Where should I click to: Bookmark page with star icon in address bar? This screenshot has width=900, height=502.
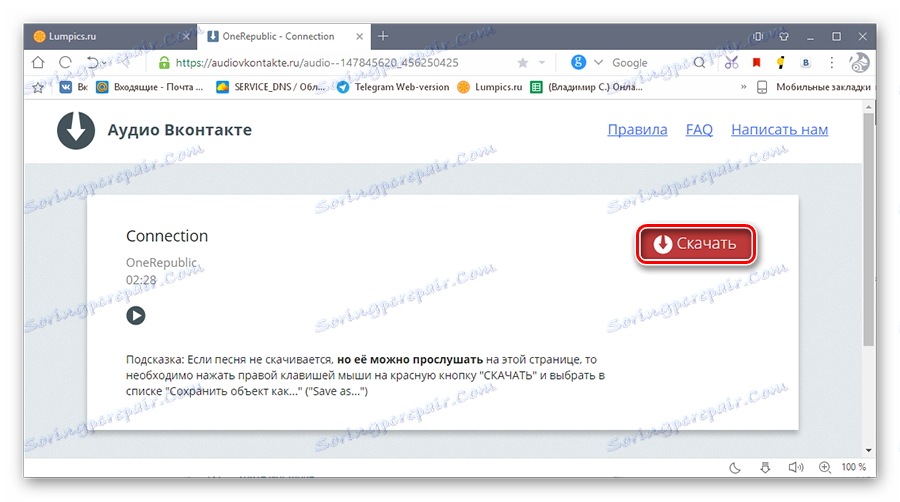coord(522,63)
